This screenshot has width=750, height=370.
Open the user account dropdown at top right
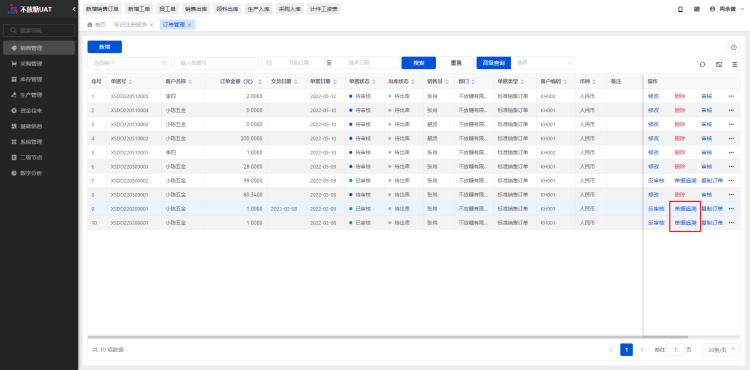pos(727,9)
